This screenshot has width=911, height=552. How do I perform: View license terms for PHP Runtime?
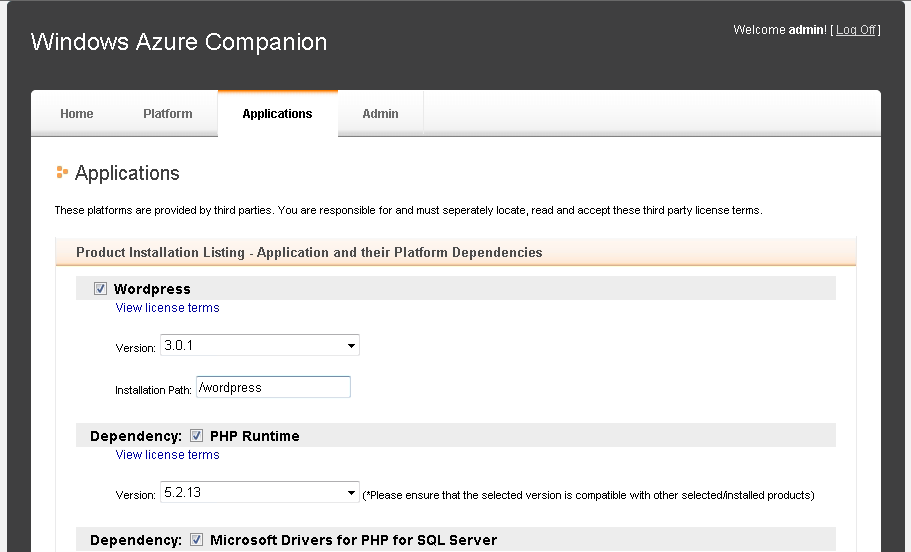(167, 455)
